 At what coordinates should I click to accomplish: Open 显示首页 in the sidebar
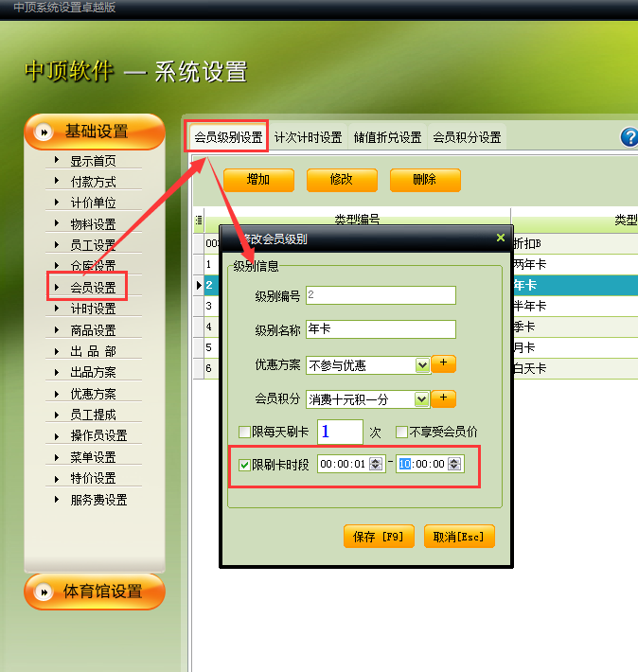tap(93, 161)
